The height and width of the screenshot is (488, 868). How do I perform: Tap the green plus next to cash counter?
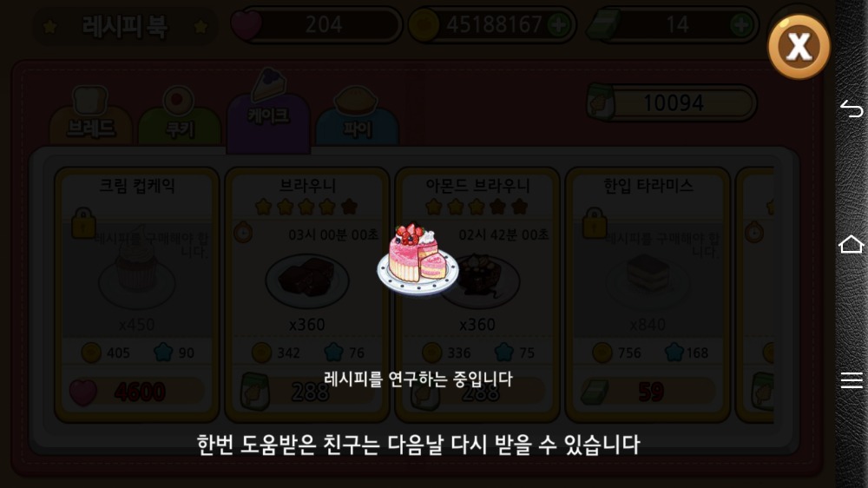coord(741,25)
